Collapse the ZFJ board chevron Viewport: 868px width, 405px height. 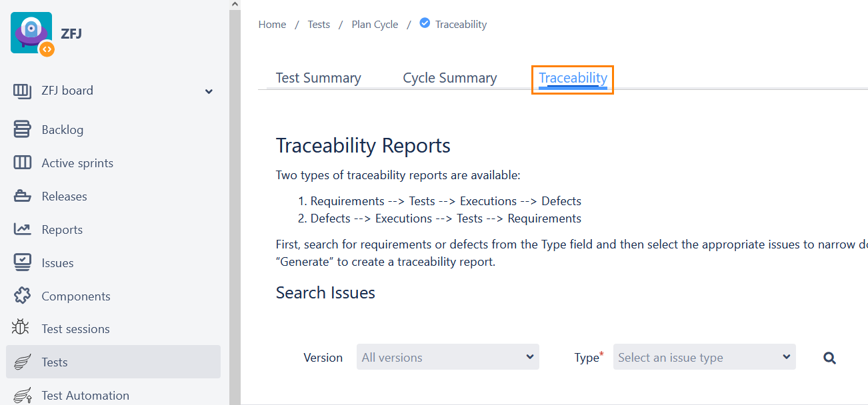pos(209,91)
